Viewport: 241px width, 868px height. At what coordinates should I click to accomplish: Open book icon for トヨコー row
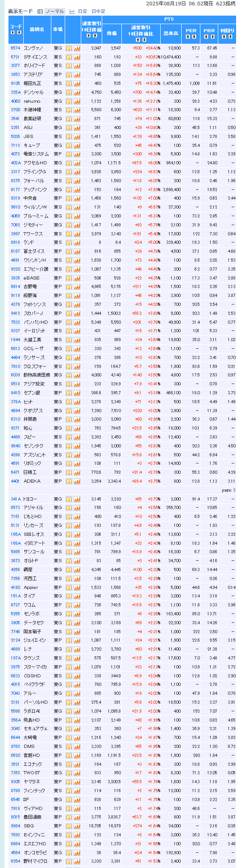coord(69,499)
